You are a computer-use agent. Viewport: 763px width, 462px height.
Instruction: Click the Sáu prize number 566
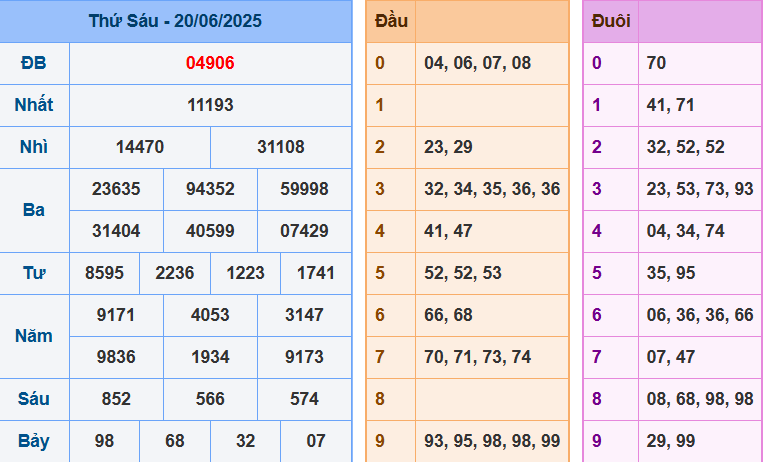[x=210, y=399]
